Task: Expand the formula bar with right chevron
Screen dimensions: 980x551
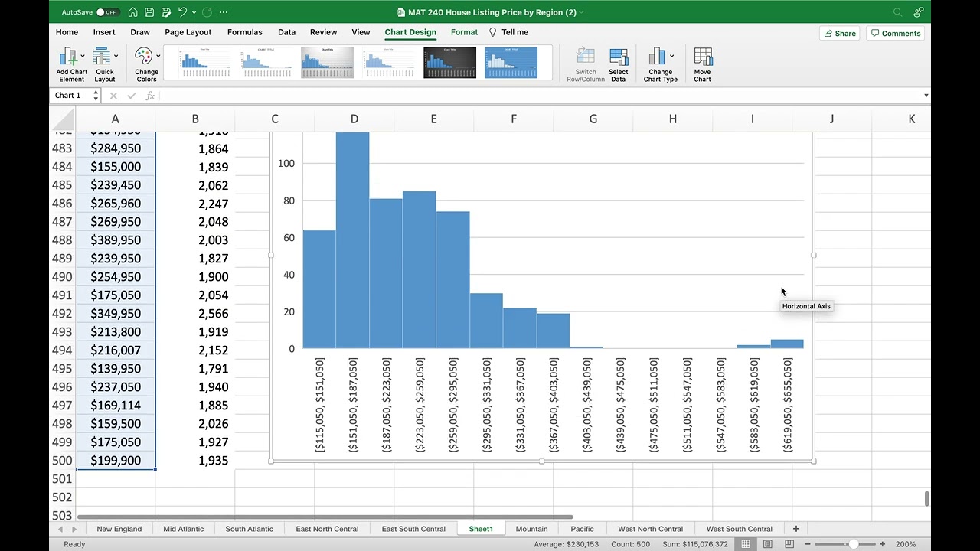Action: [x=926, y=96]
